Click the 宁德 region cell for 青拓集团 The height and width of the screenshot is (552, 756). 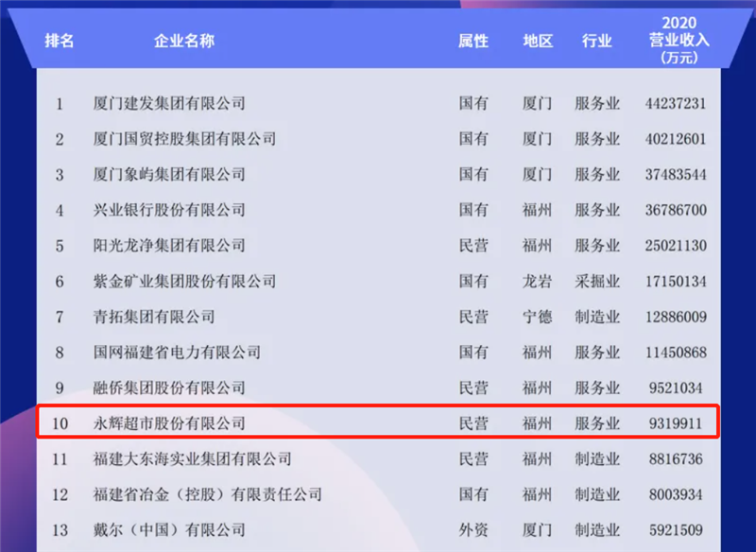[537, 317]
